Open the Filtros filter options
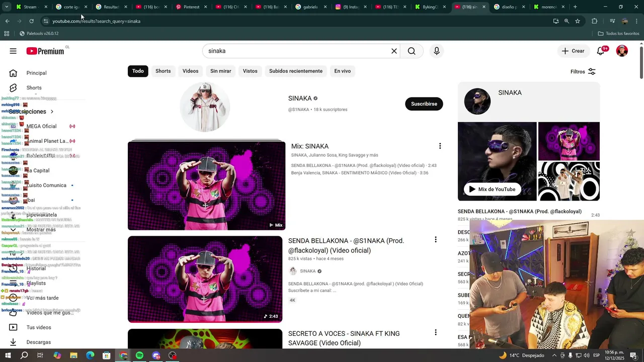This screenshot has width=644, height=362. (583, 72)
